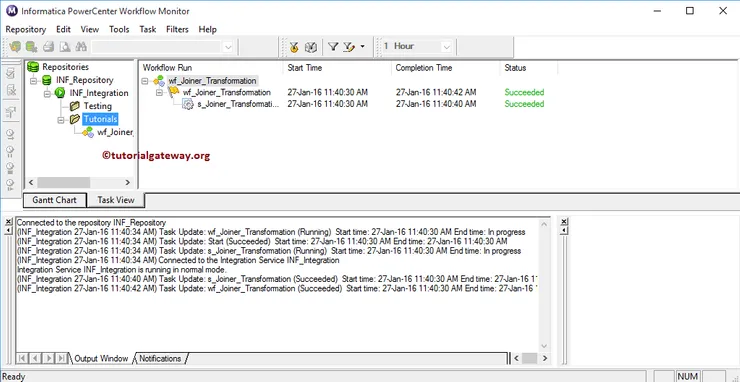The width and height of the screenshot is (740, 382).
Task: Click the Tutorials open folder icon
Action: tap(75, 119)
